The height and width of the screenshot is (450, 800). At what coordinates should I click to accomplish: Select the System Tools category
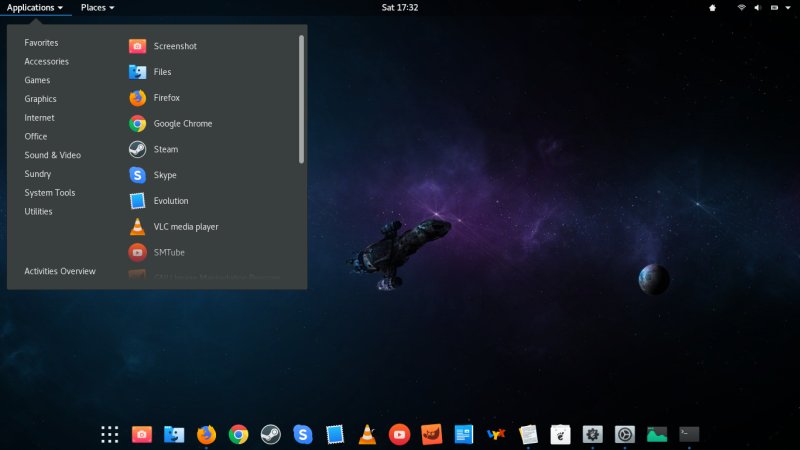pyautogui.click(x=50, y=193)
